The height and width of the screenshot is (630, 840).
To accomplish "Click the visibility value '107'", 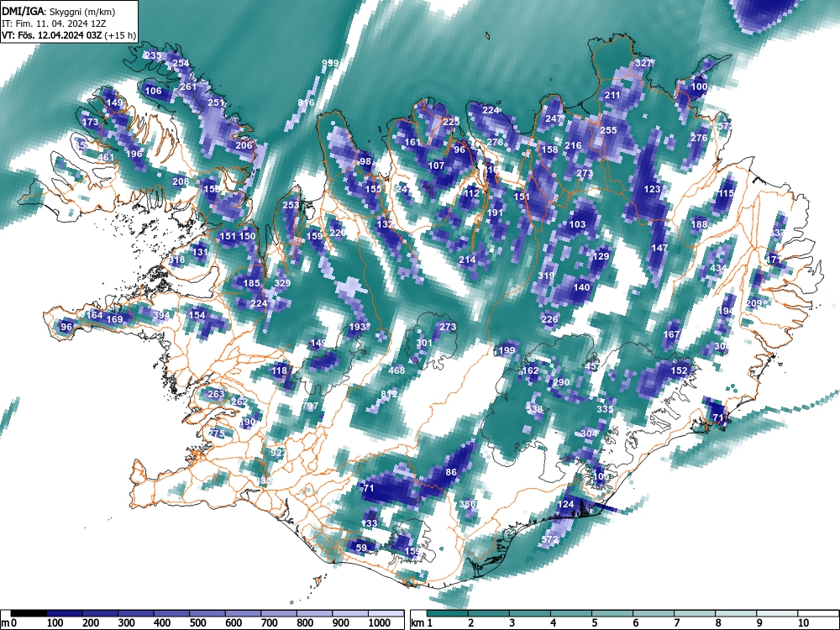I will [x=436, y=166].
